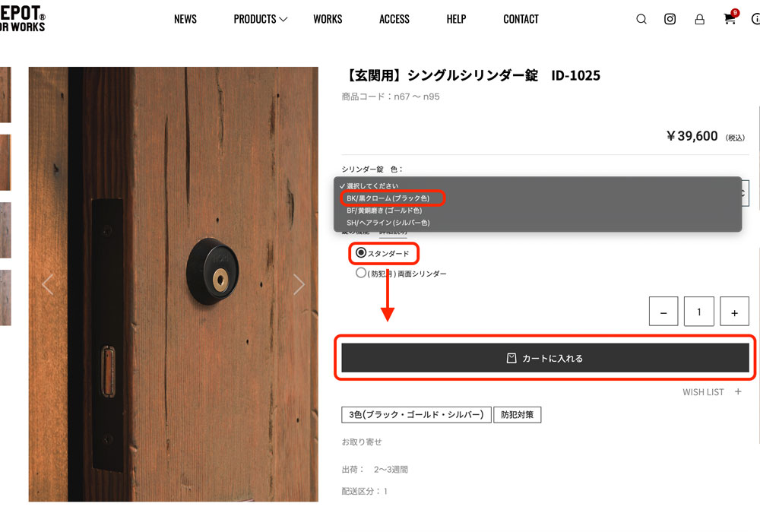Show next product image arrow
The width and height of the screenshot is (760, 532).
pos(299,284)
